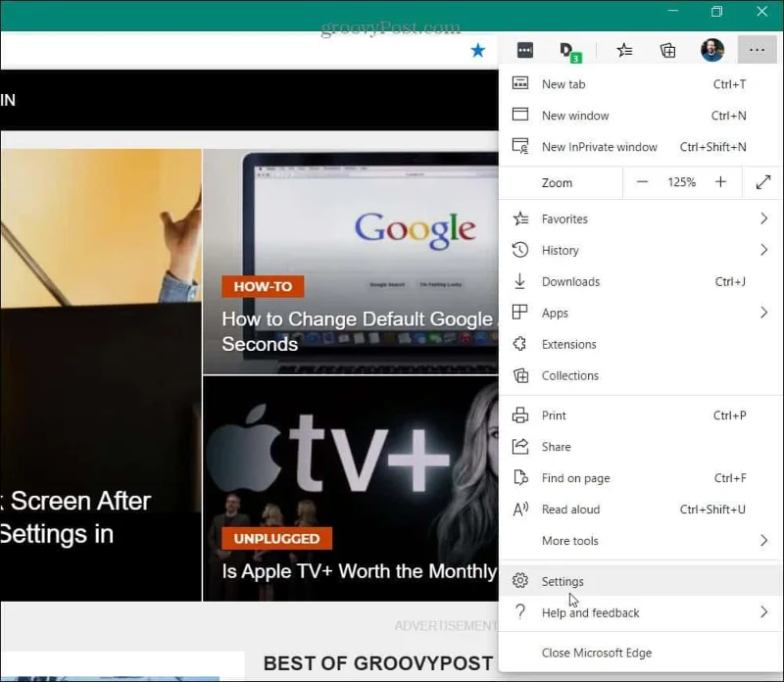Open the D extension with badge 3
784x682 pixels.
[x=570, y=52]
